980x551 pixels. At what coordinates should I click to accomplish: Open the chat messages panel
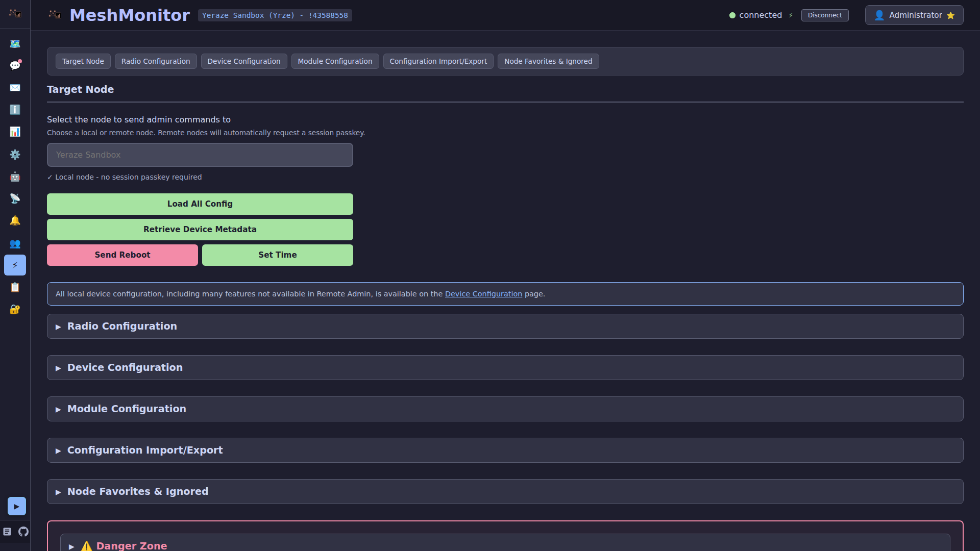[15, 65]
